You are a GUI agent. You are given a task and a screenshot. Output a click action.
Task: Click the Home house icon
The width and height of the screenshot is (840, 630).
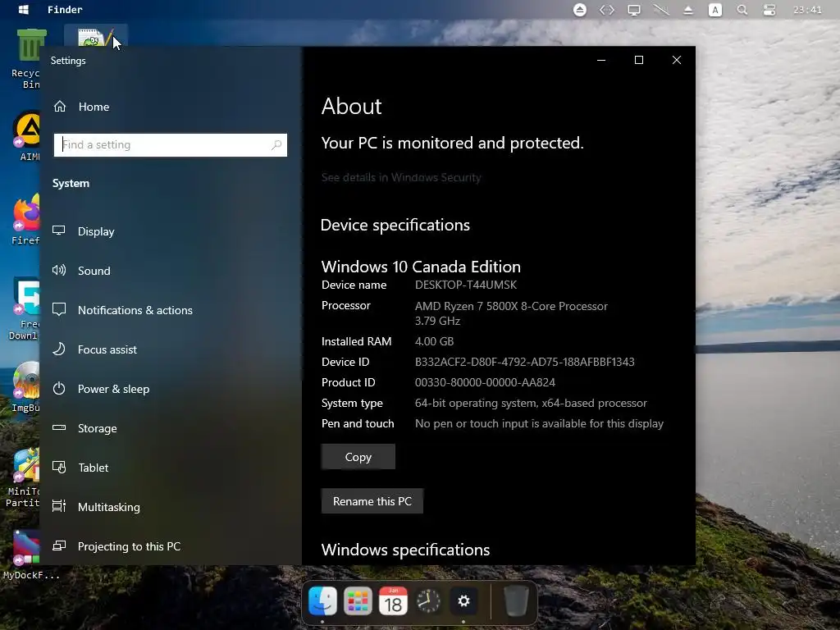(x=59, y=106)
